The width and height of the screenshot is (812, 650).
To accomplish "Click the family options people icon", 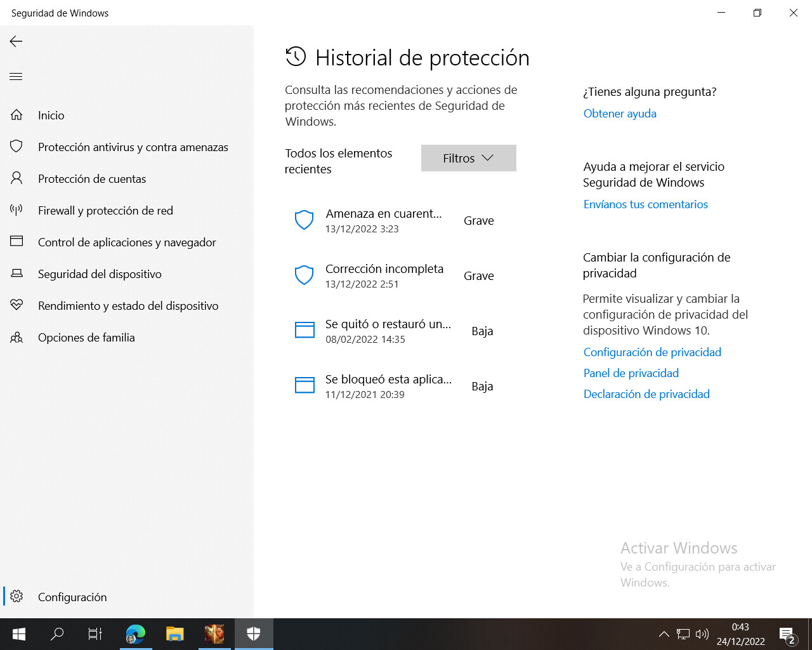I will [16, 337].
